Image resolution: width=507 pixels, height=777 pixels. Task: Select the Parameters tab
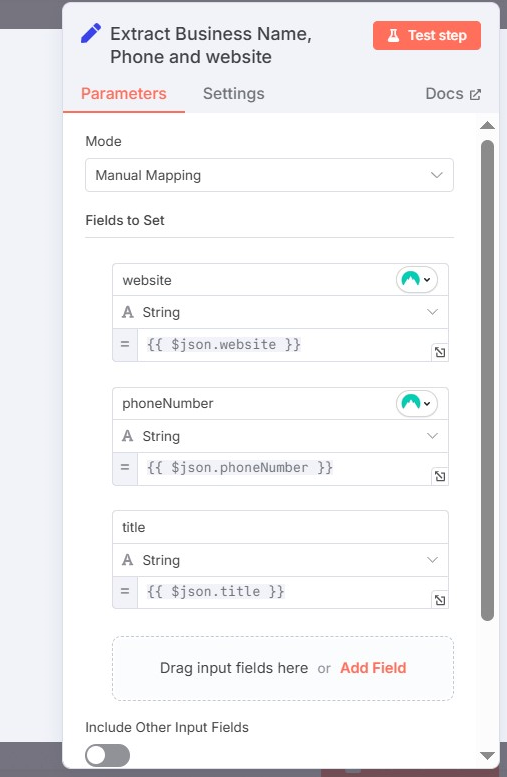coord(123,94)
